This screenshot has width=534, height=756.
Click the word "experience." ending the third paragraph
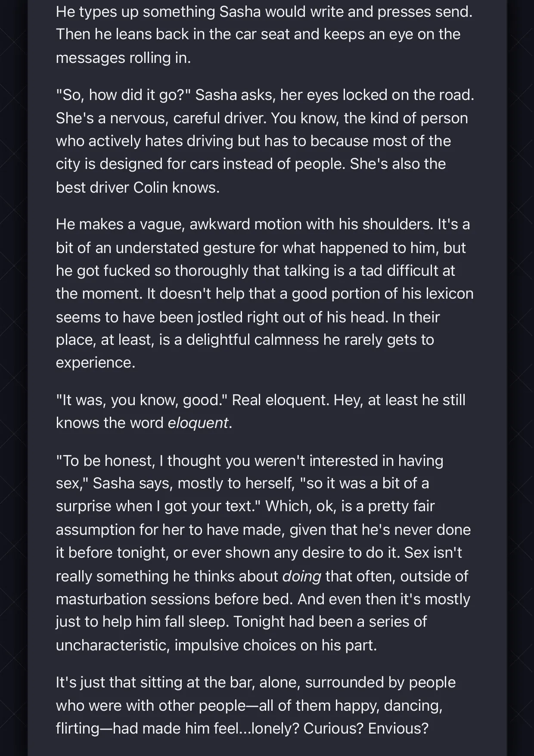tap(96, 362)
